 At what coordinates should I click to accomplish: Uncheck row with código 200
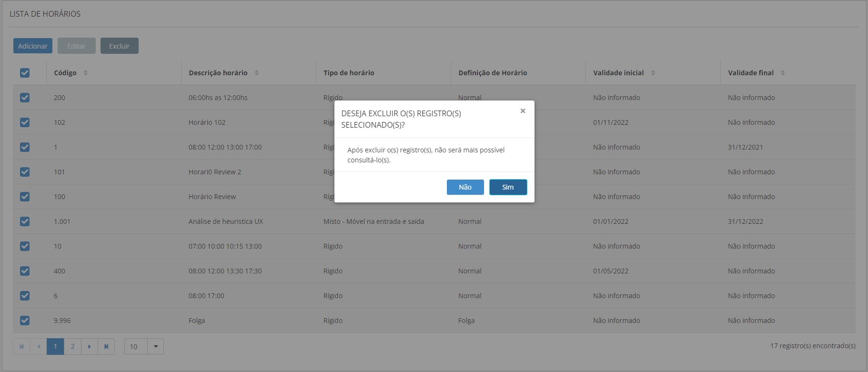25,98
